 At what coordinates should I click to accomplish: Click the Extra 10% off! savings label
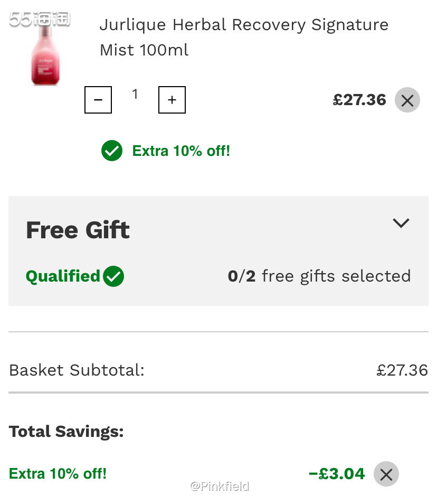pos(58,474)
